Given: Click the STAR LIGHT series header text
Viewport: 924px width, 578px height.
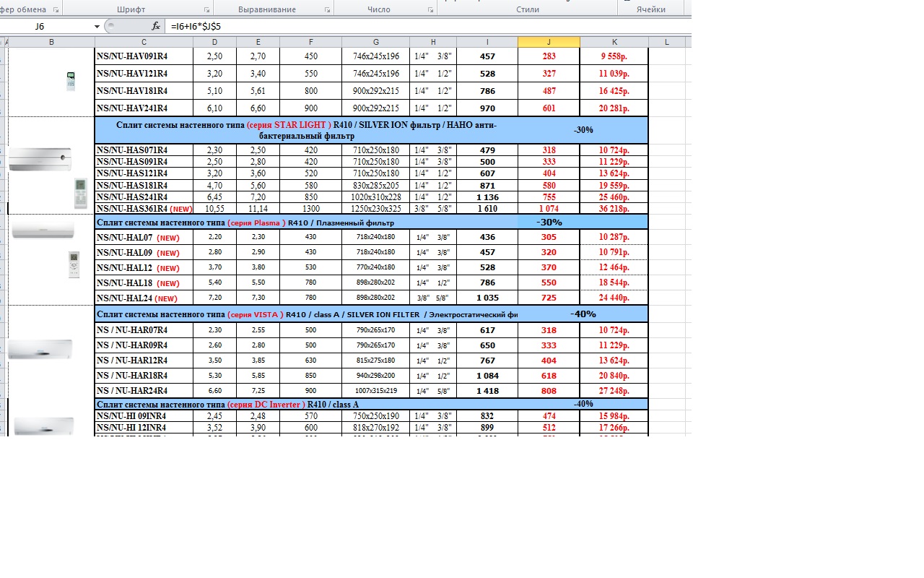Looking at the screenshot, I should pyautogui.click(x=306, y=130).
